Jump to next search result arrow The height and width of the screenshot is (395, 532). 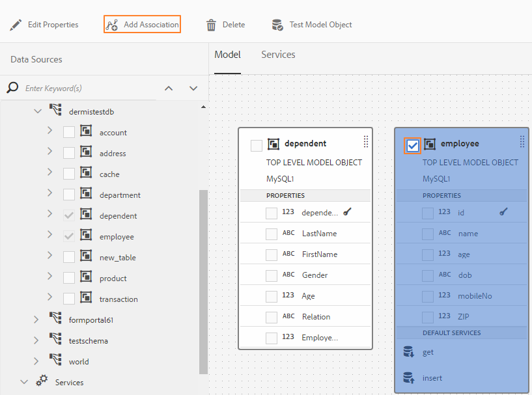193,88
